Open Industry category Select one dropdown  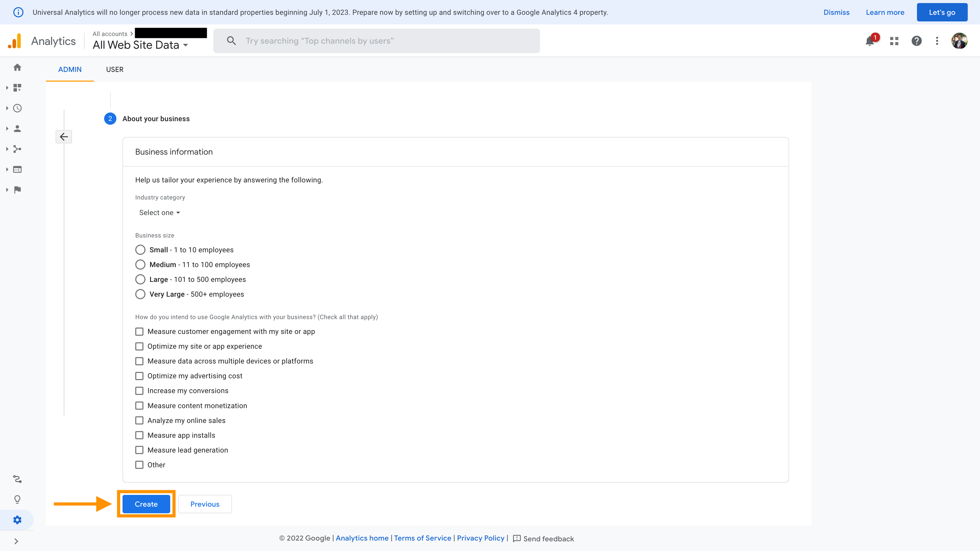pyautogui.click(x=160, y=213)
